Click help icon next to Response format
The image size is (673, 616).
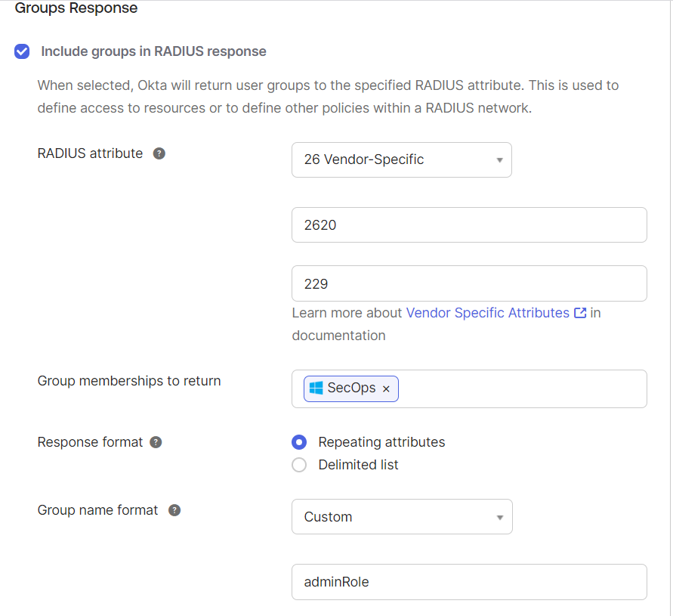[156, 442]
